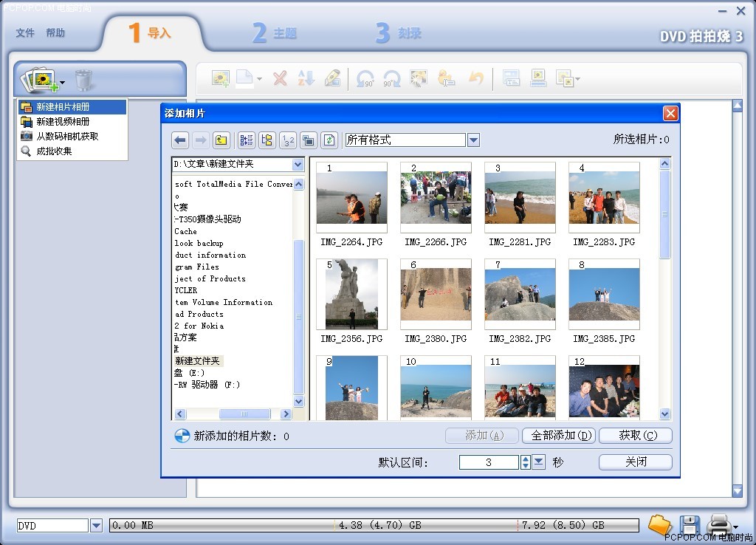756x545 pixels.
Task: Click the folder tree view icon in dialog
Action: tap(267, 140)
